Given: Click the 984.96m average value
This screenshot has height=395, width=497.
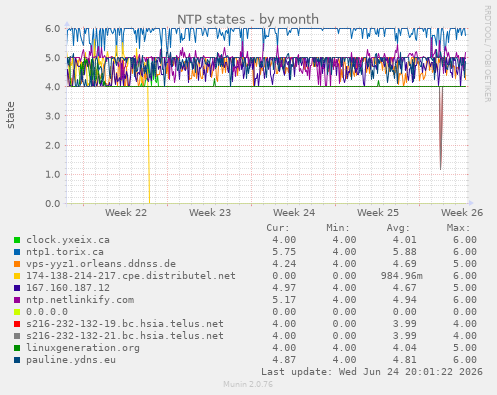Looking at the screenshot, I should (x=402, y=276).
